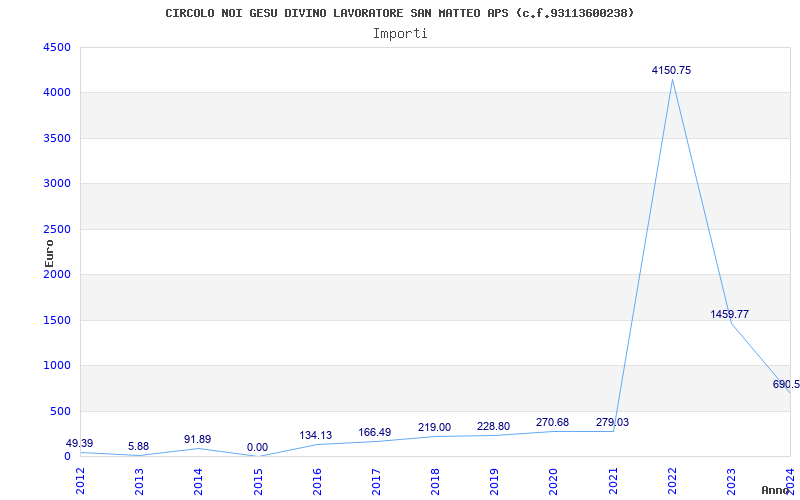Click the 279.03 data label
800x500 pixels.
(x=612, y=422)
